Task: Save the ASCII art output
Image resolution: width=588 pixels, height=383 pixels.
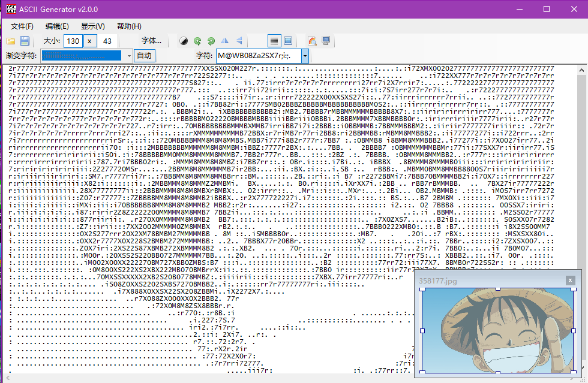Action: tap(23, 41)
